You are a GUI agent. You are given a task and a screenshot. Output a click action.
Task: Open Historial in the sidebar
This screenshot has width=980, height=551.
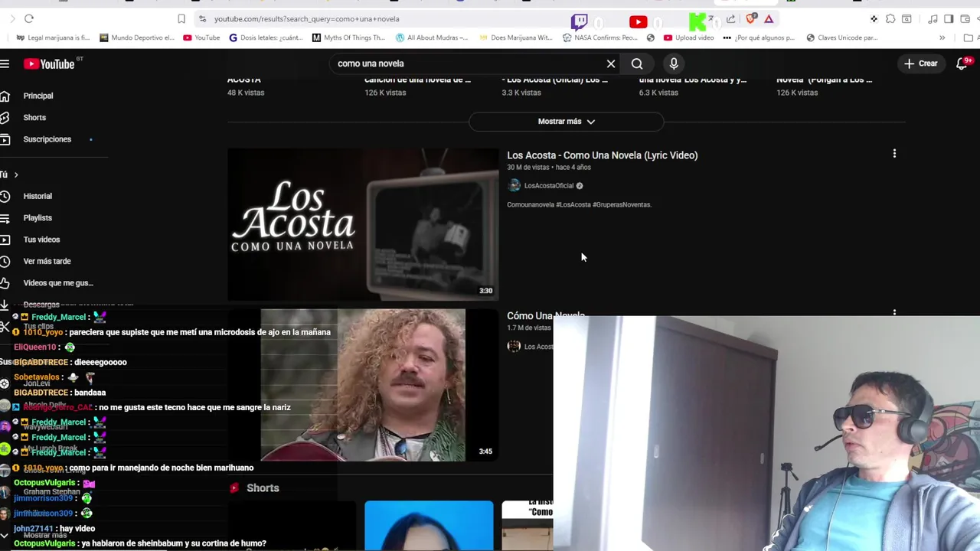(x=38, y=196)
